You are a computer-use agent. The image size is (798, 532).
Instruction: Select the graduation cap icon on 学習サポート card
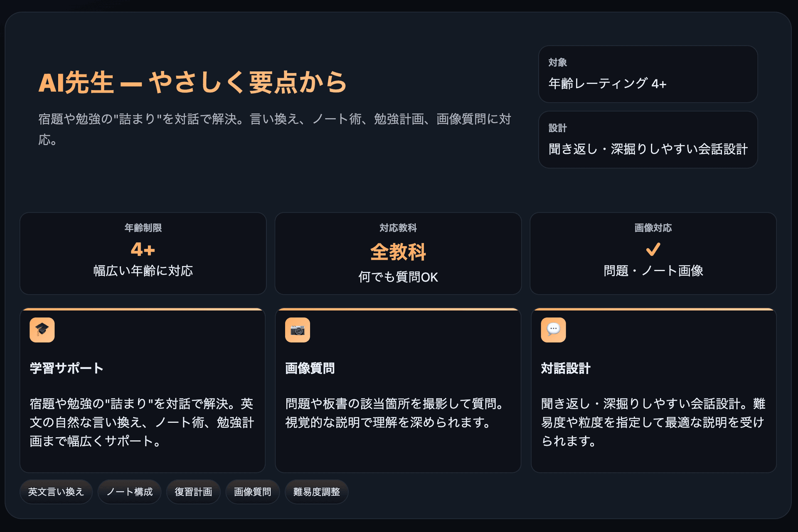pyautogui.click(x=42, y=329)
